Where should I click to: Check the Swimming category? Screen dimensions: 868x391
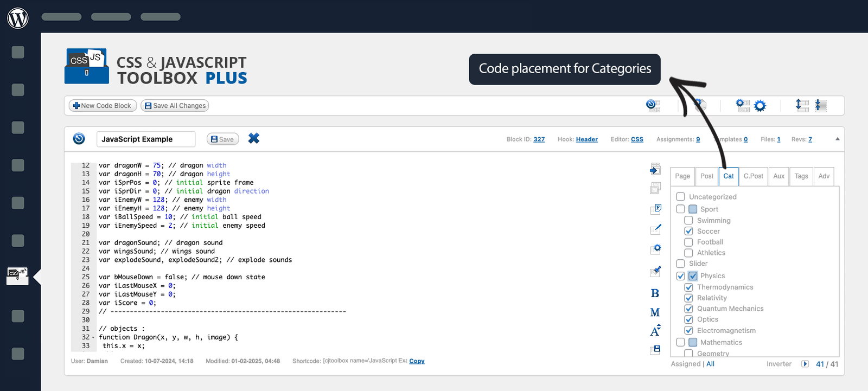(688, 220)
